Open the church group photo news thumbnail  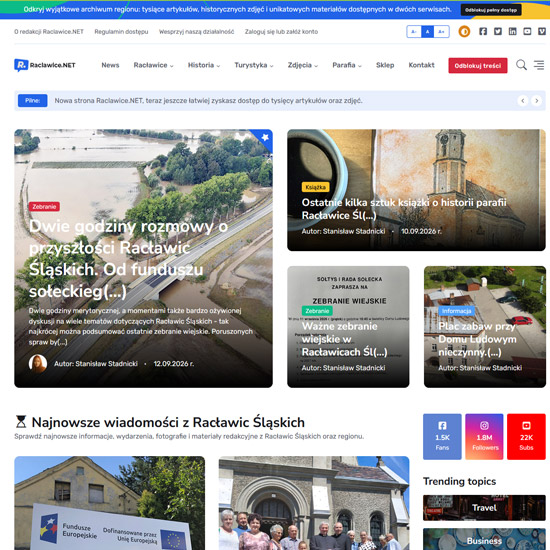click(314, 503)
